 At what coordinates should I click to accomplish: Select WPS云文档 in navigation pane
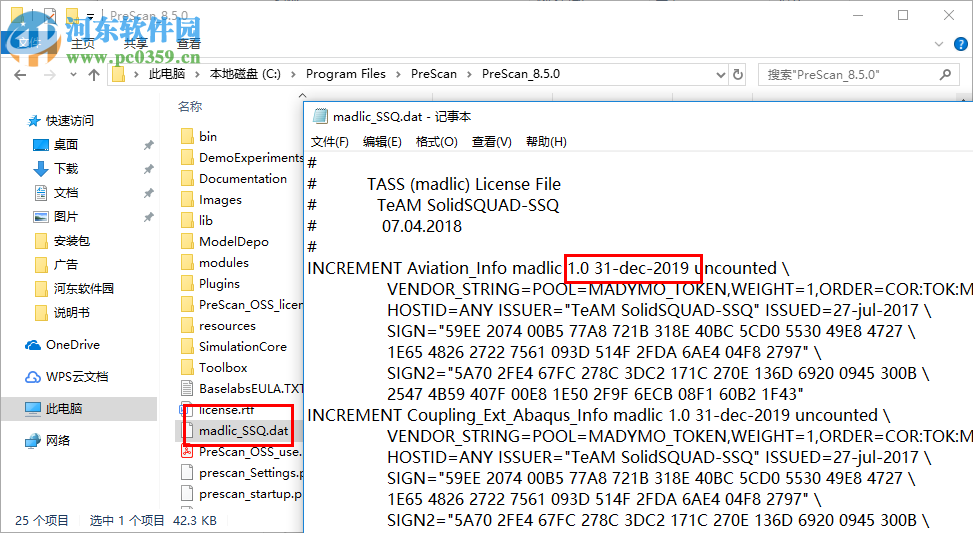(77, 377)
